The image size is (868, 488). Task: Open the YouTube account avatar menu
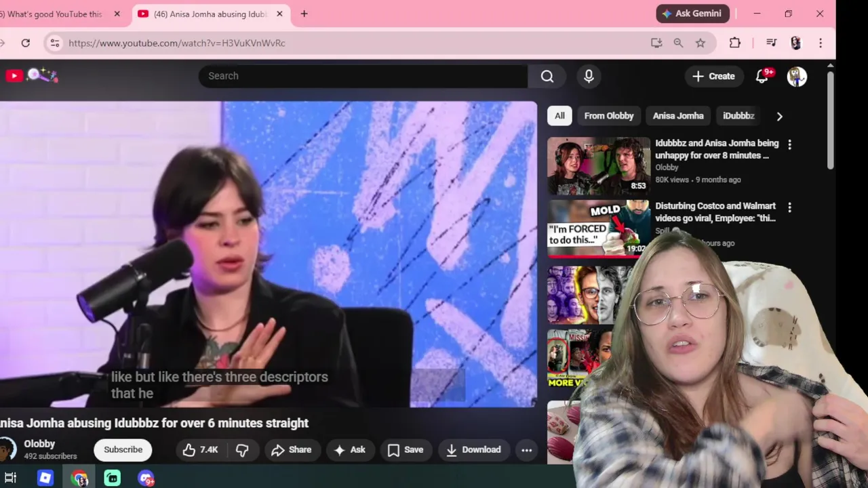click(x=797, y=77)
